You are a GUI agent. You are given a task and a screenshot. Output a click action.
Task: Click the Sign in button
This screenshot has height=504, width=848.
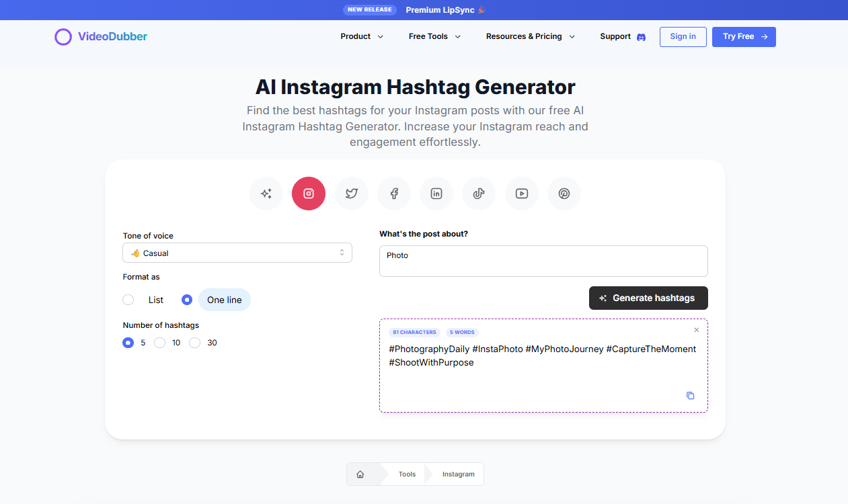[683, 37]
